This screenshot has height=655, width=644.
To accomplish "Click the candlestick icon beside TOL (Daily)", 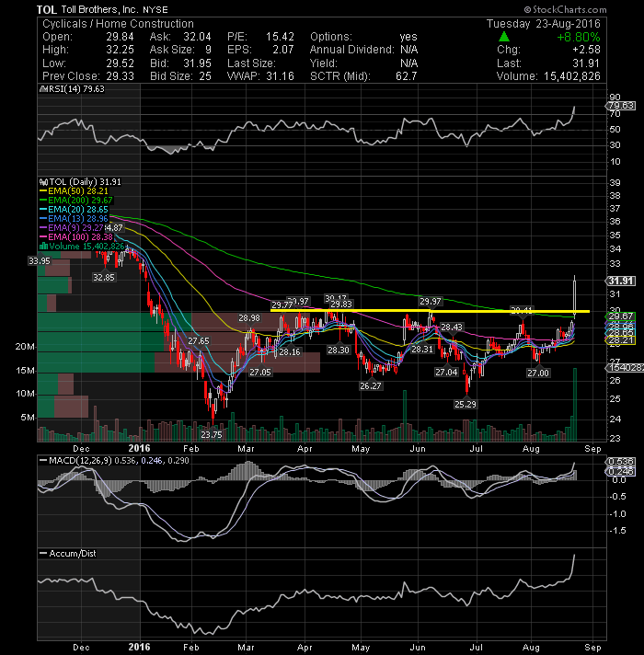I will coord(43,182).
